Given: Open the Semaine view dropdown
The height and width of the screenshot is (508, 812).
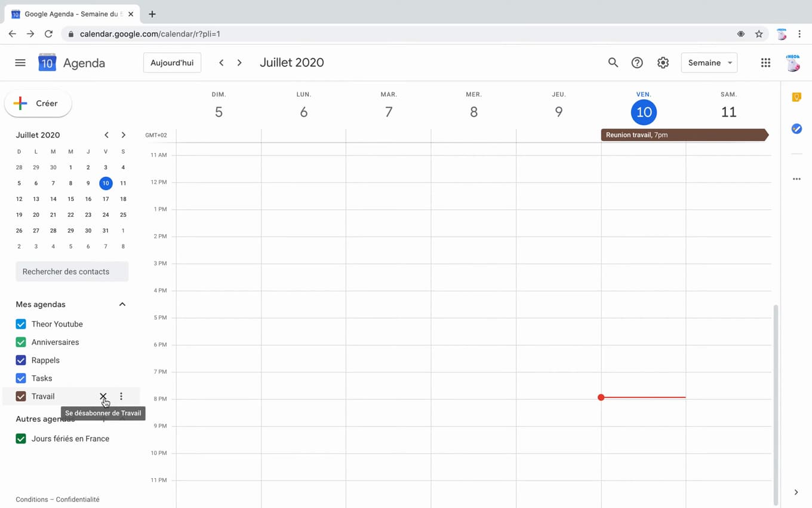Looking at the screenshot, I should (709, 63).
